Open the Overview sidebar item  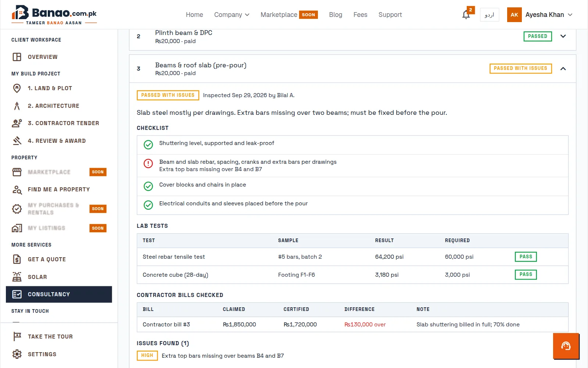(x=59, y=57)
